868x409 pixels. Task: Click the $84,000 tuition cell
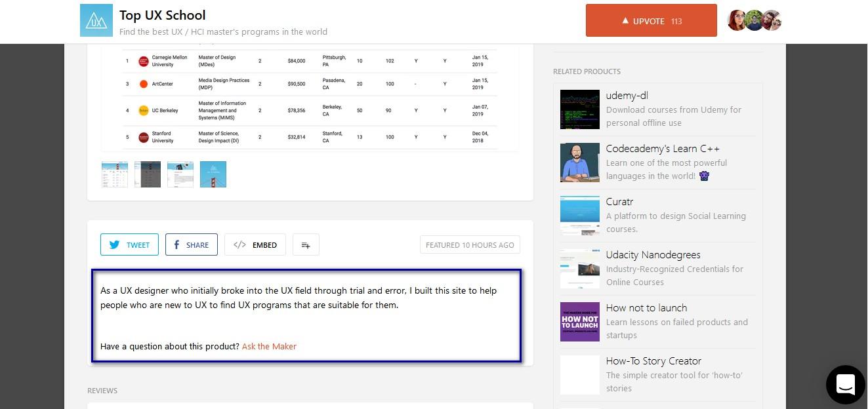[297, 61]
